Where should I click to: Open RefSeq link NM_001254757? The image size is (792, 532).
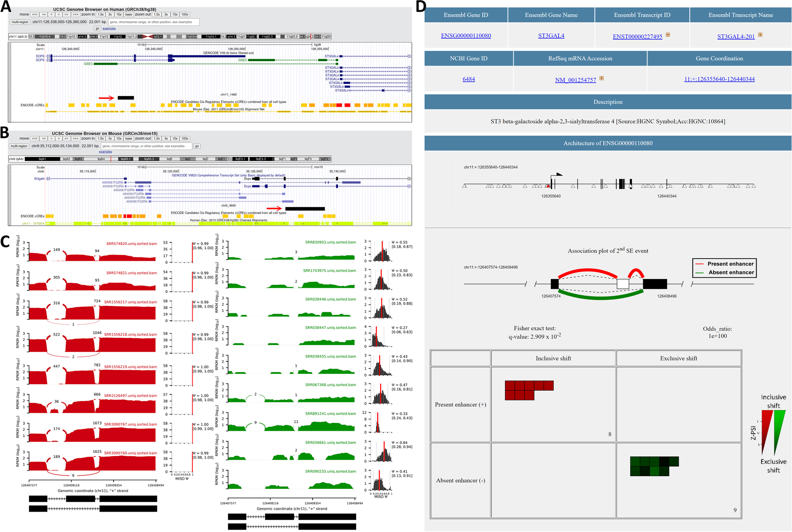pos(575,80)
